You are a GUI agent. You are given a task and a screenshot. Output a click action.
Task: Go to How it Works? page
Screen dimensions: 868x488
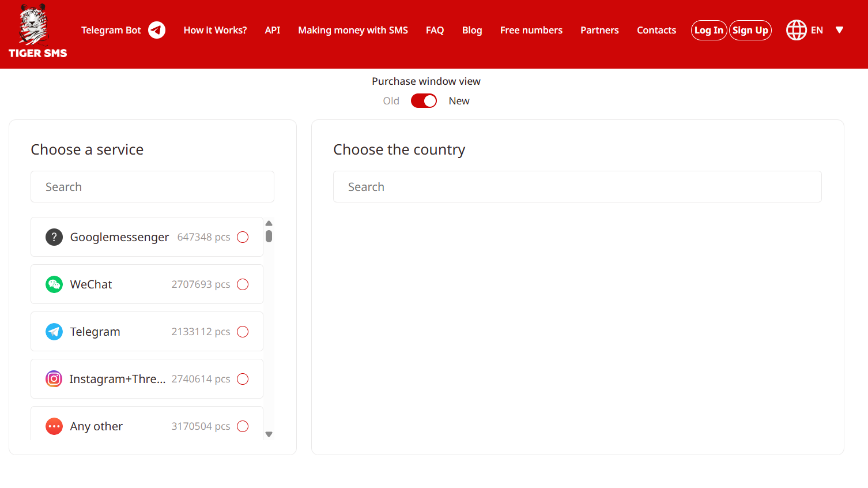215,30
